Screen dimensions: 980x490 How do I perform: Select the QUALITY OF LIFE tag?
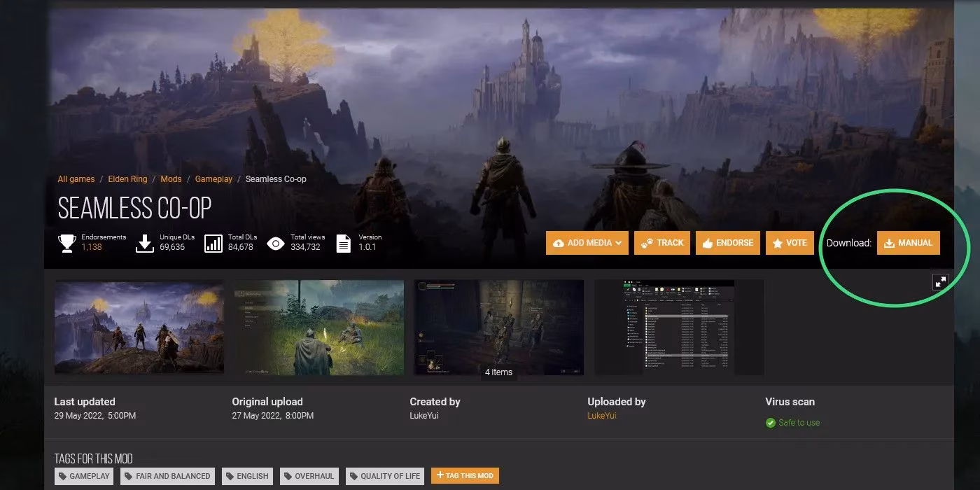point(386,476)
